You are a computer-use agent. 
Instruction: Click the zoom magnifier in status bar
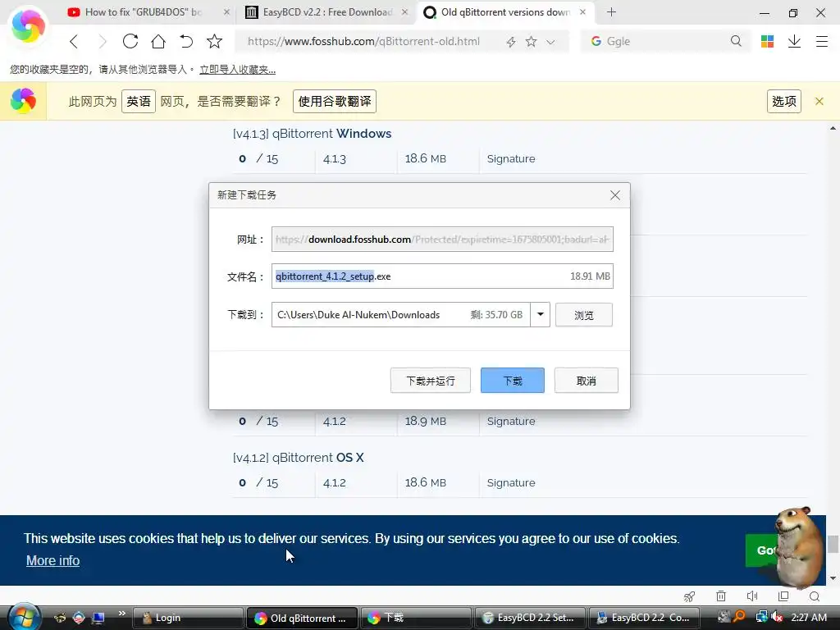(x=815, y=596)
